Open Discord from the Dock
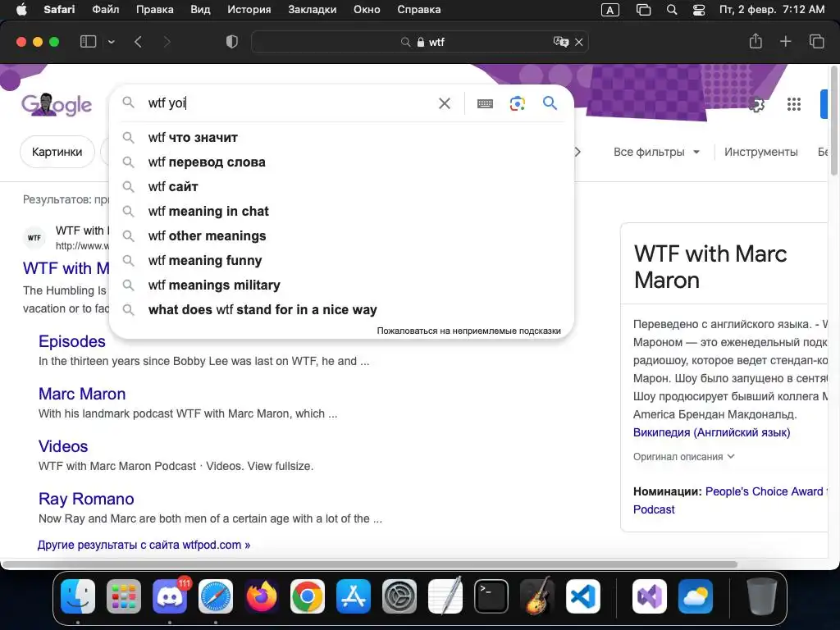 point(170,596)
